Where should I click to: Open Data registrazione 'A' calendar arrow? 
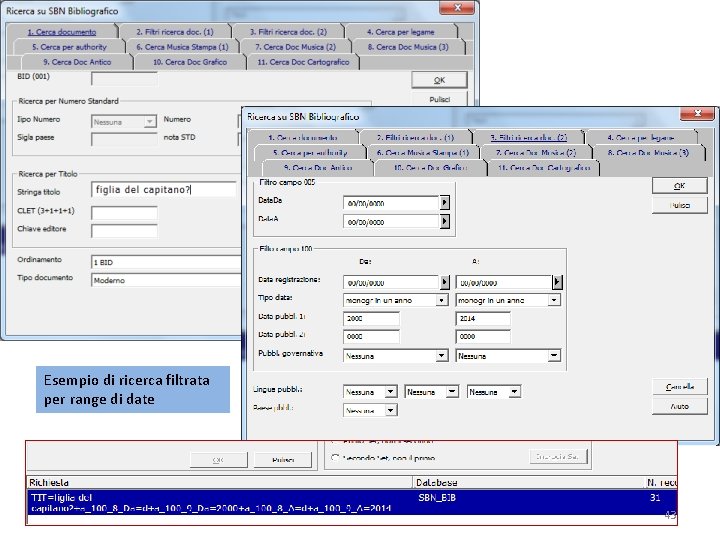pyautogui.click(x=557, y=282)
